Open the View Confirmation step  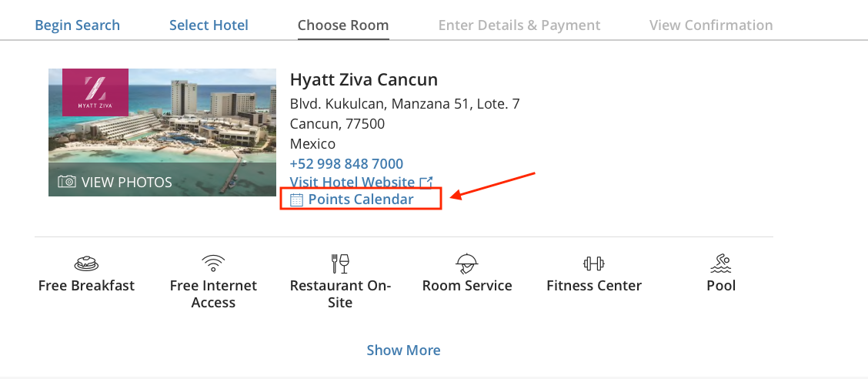[x=711, y=25]
